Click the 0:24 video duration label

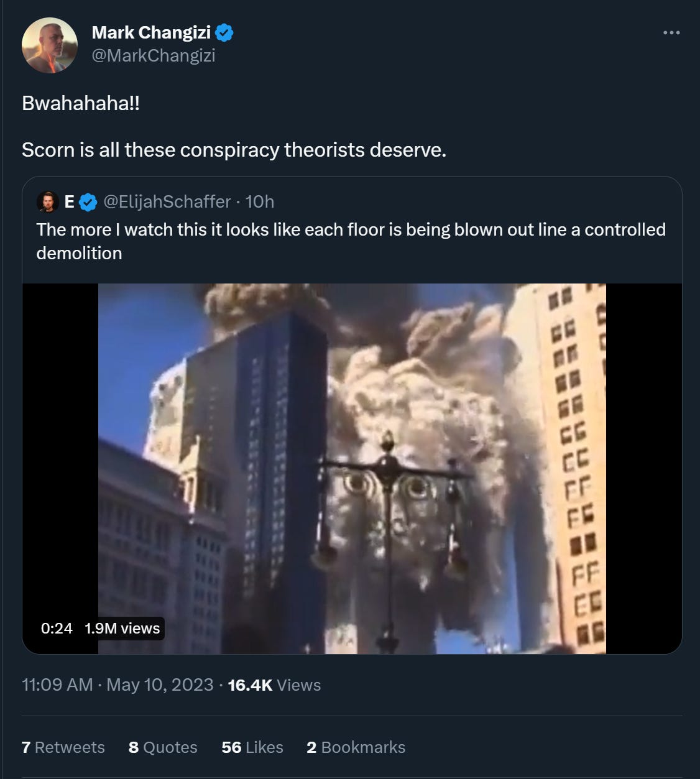(57, 629)
